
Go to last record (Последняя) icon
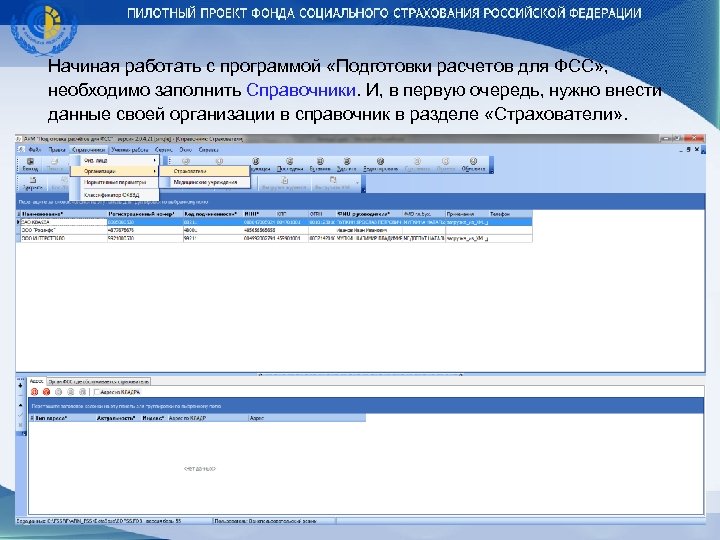(x=290, y=164)
